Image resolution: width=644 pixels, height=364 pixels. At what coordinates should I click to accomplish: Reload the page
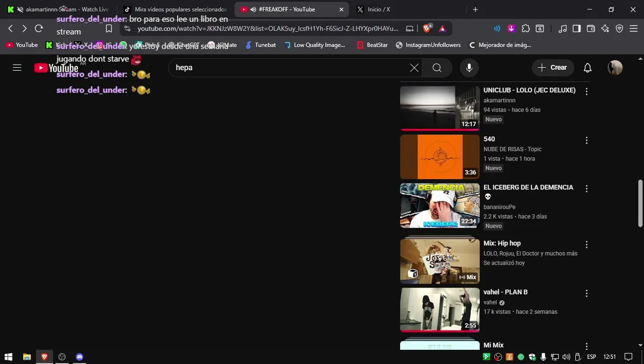pyautogui.click(x=39, y=29)
